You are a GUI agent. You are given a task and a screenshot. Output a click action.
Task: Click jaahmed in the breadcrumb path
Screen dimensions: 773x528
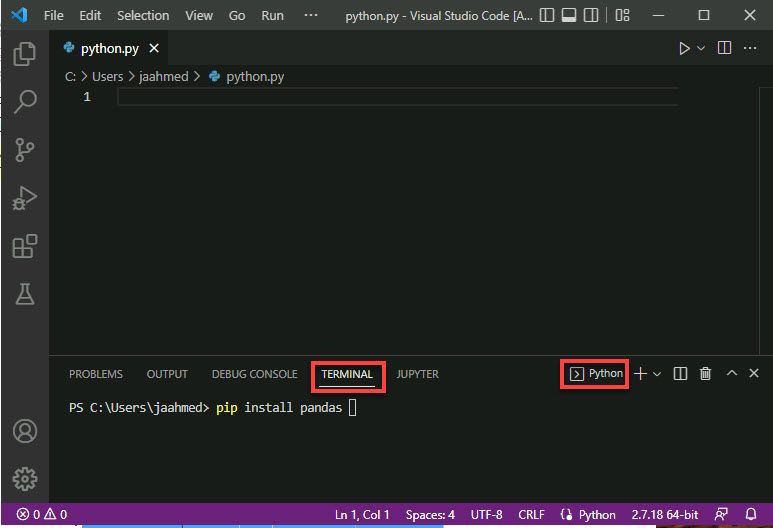(x=164, y=77)
